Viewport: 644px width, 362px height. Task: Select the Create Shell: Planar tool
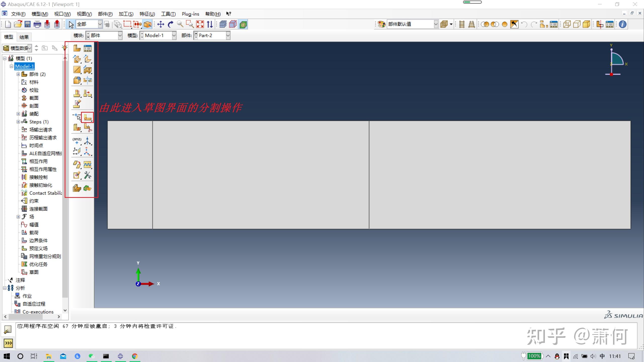tap(77, 70)
